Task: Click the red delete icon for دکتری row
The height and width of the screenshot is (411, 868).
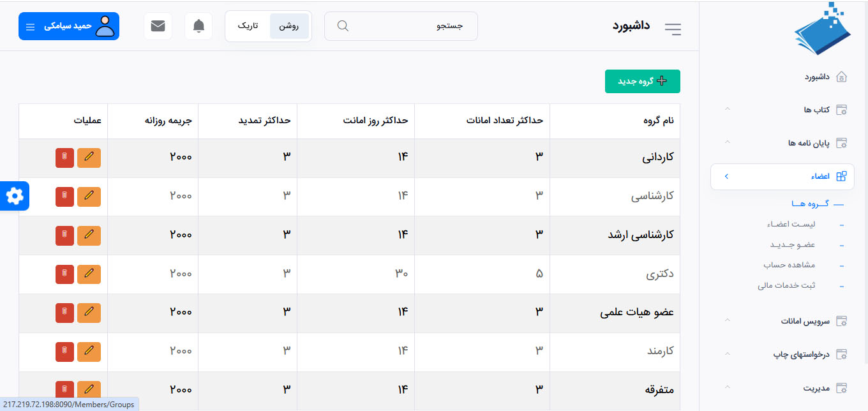Action: click(64, 274)
